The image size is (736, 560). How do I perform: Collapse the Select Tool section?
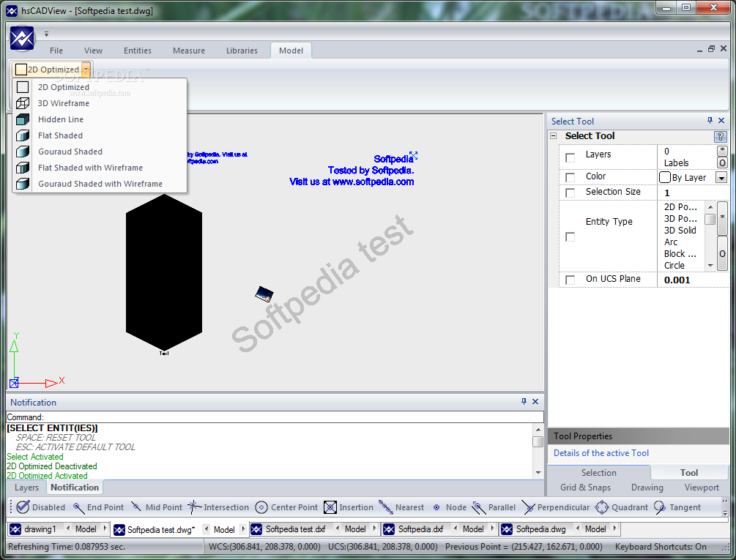(554, 136)
